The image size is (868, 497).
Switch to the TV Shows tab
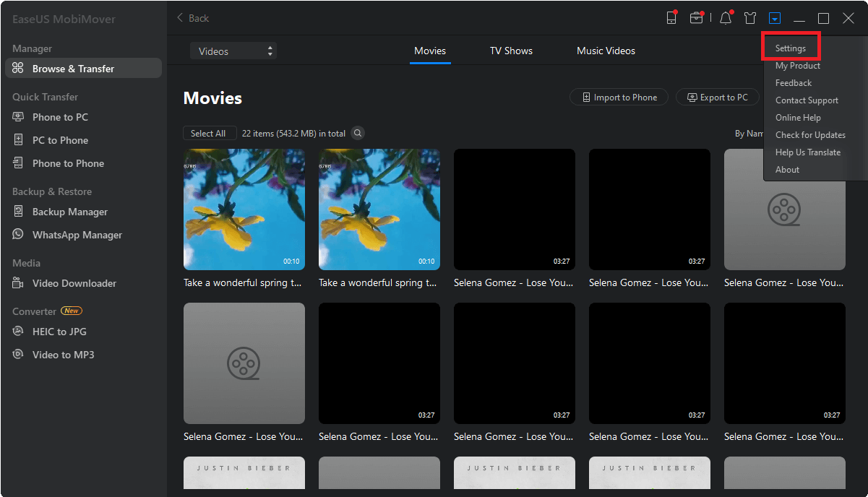click(511, 51)
